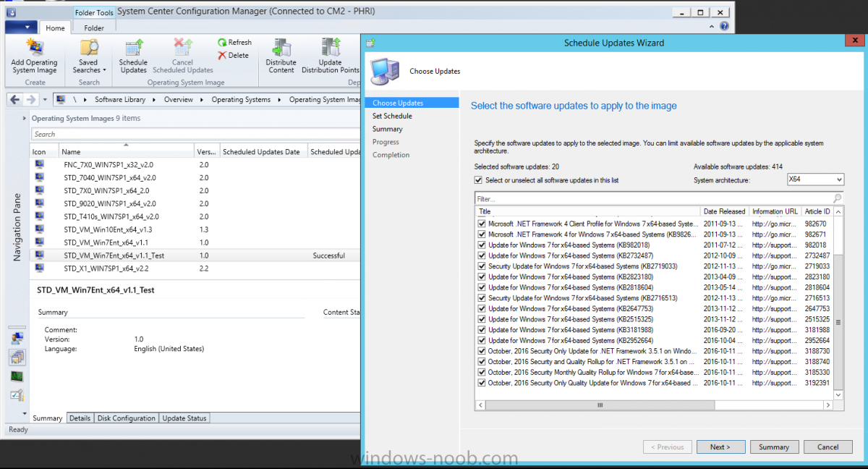Click the Summary button in the wizard

coord(774,447)
